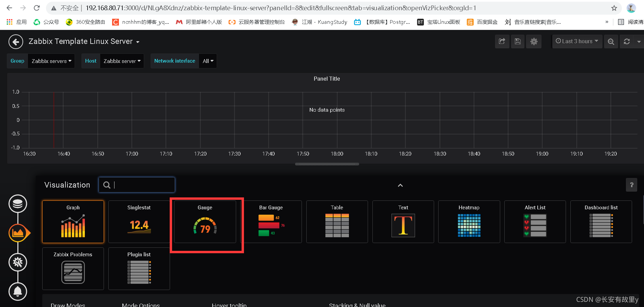The width and height of the screenshot is (644, 307).
Task: Collapse the visualization picker with chevron
Action: coord(400,185)
